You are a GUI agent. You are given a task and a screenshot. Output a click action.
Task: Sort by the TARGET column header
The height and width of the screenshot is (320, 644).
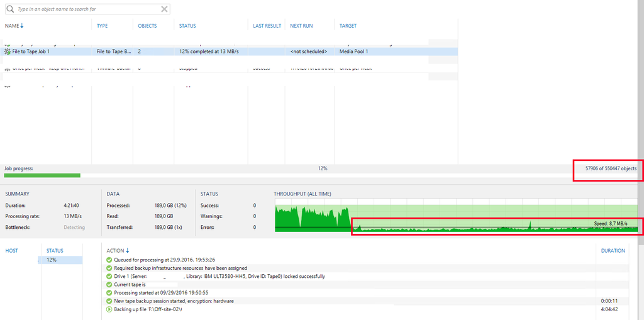(x=348, y=26)
